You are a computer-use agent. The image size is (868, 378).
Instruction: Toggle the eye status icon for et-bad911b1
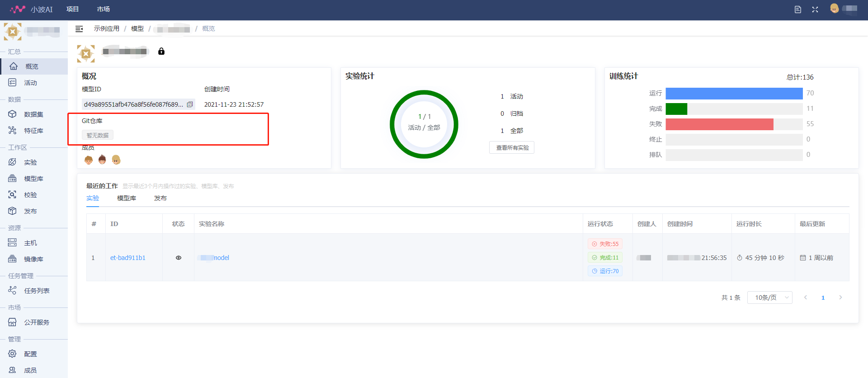(179, 258)
